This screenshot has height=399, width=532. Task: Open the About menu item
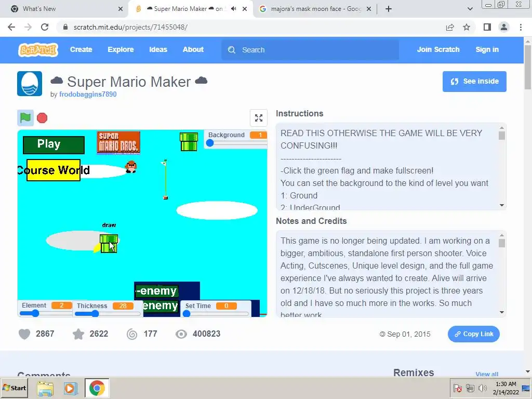point(193,49)
